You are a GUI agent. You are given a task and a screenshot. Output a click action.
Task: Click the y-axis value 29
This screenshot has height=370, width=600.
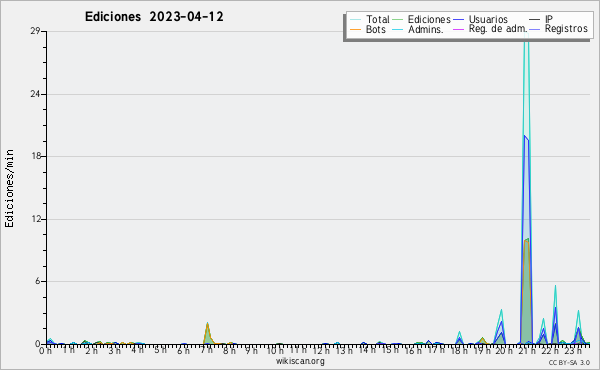(36, 31)
